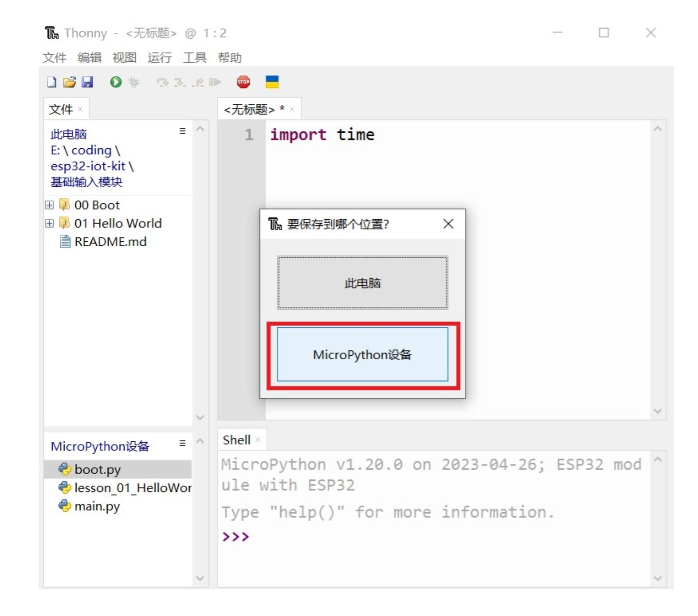
Task: Select main.py on the MicroPython device
Action: [94, 506]
